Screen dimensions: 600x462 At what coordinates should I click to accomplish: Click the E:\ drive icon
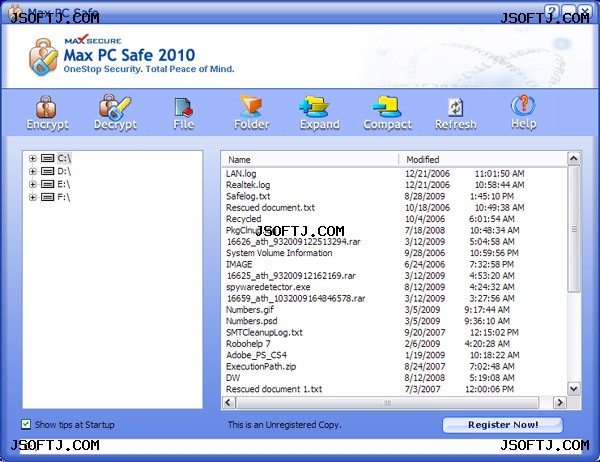pyautogui.click(x=47, y=184)
